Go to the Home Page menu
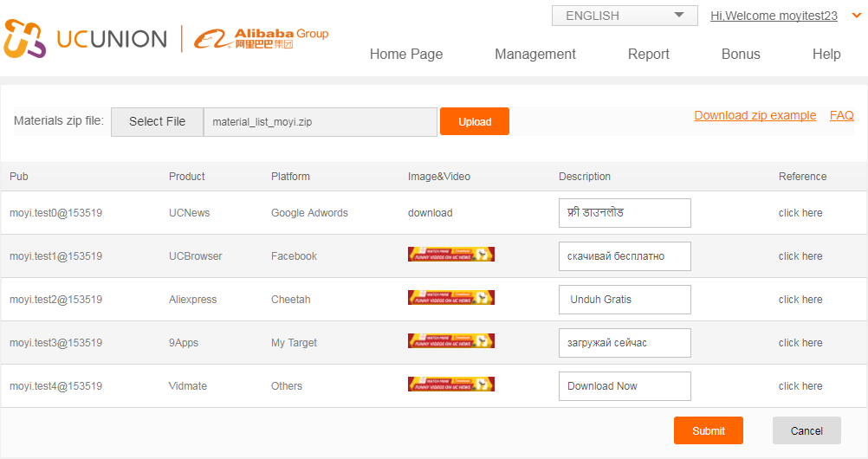This screenshot has width=868, height=459. (x=406, y=54)
